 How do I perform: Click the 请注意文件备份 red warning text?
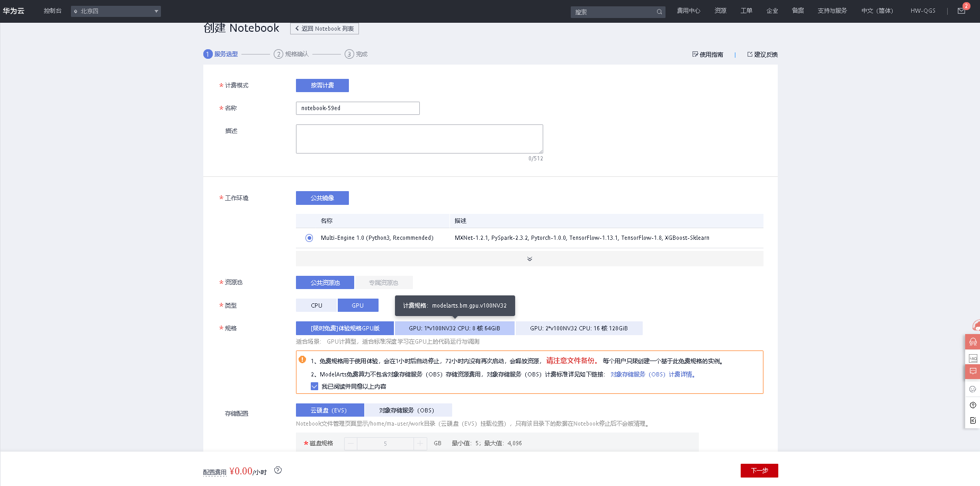pos(572,361)
